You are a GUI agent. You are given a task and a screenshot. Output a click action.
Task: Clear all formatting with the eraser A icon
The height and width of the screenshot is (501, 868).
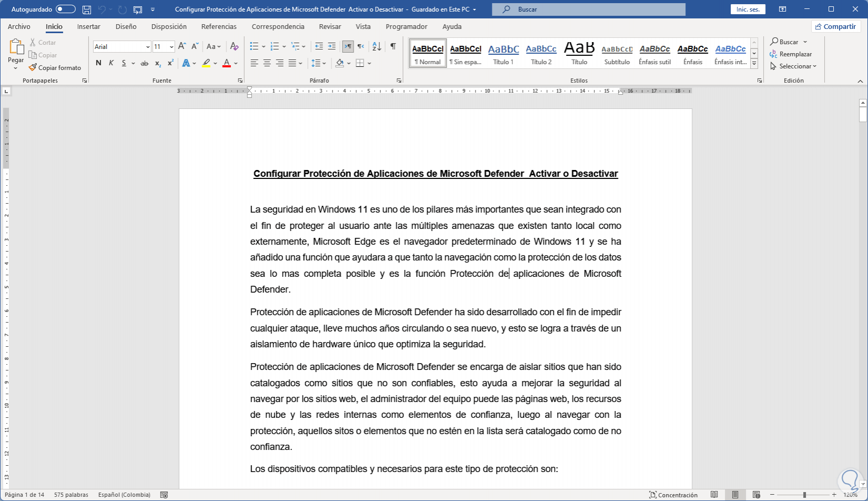[x=235, y=46]
